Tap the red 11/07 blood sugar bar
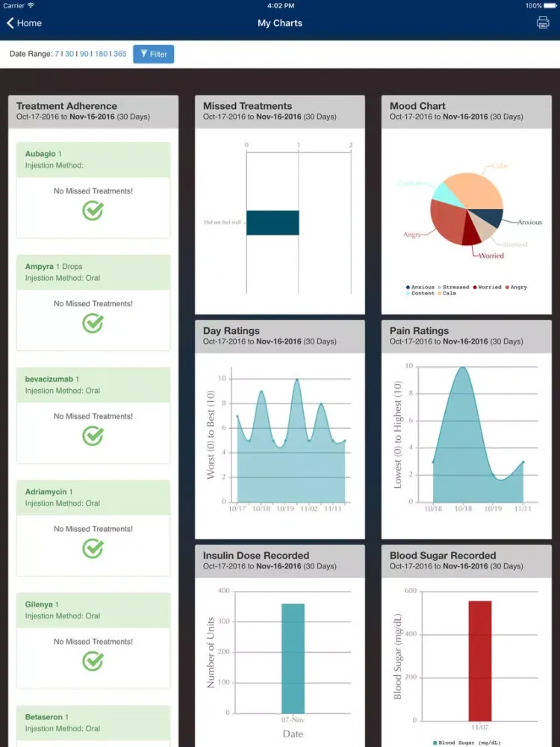The width and height of the screenshot is (560, 747). tap(480, 661)
